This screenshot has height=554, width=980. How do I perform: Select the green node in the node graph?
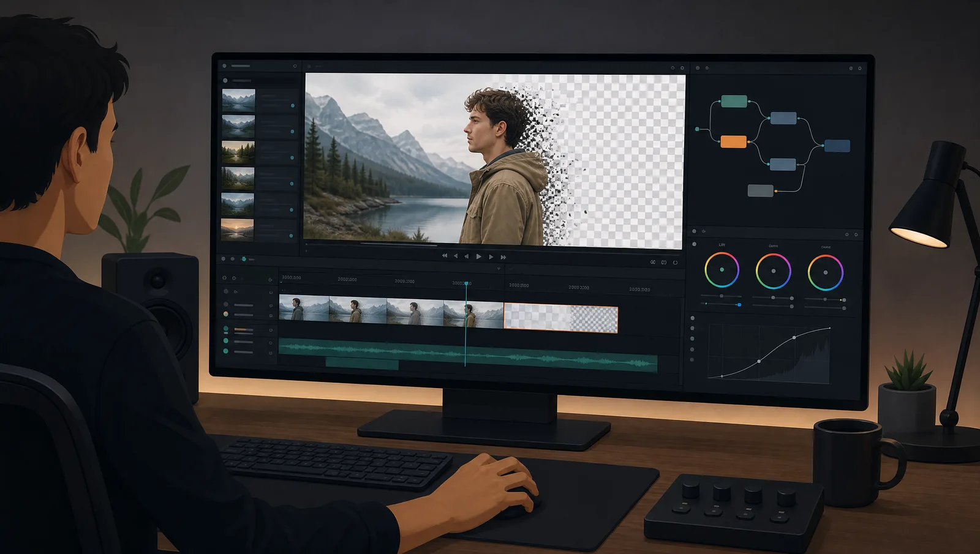tap(734, 101)
